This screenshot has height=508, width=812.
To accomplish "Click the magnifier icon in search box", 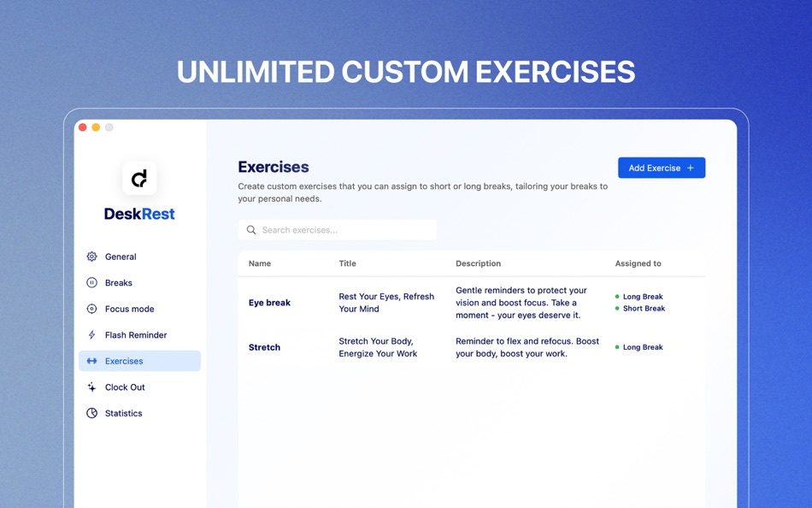I will pyautogui.click(x=251, y=230).
